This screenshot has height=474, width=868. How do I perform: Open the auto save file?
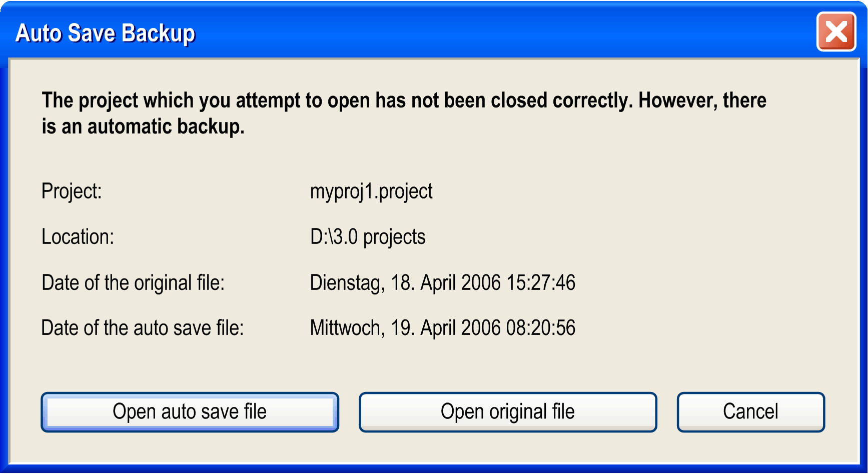(190, 412)
